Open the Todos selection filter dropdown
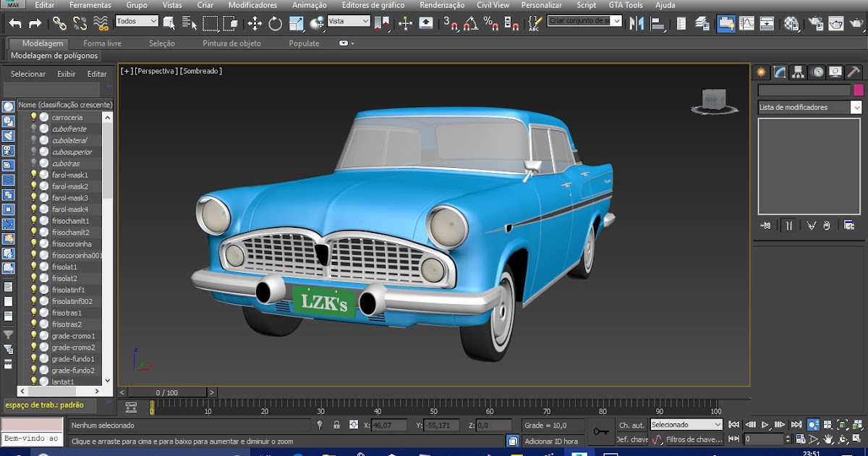 (x=137, y=22)
